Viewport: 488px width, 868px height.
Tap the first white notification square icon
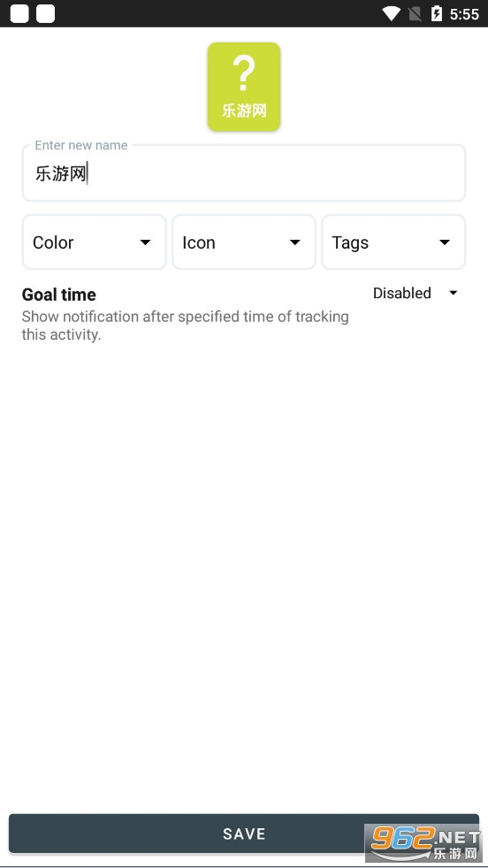coord(19,14)
